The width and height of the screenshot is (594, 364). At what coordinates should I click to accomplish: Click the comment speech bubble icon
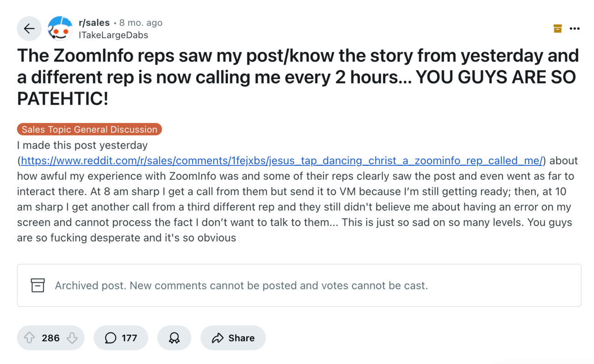[110, 338]
